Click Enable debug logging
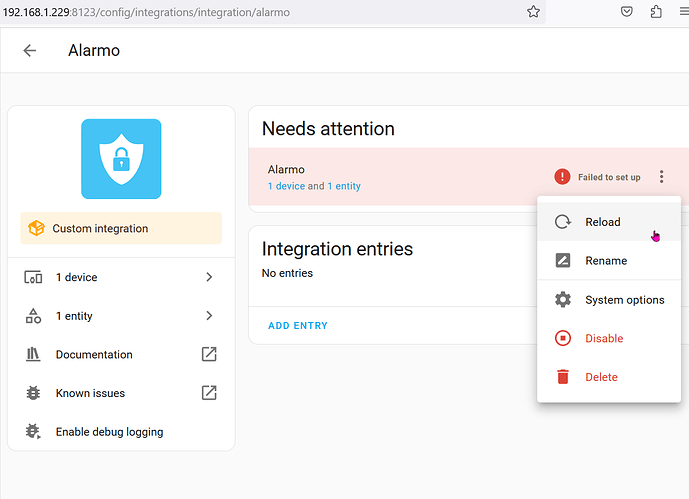 click(109, 432)
